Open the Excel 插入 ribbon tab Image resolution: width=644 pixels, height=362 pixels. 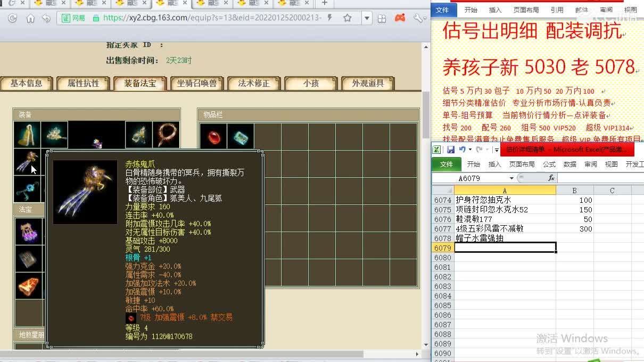pos(495,164)
